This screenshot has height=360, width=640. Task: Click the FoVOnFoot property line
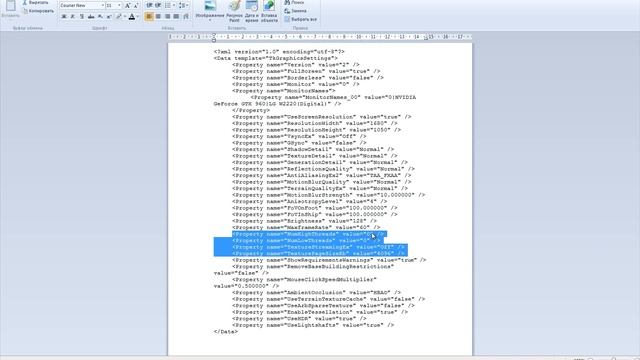pos(315,208)
